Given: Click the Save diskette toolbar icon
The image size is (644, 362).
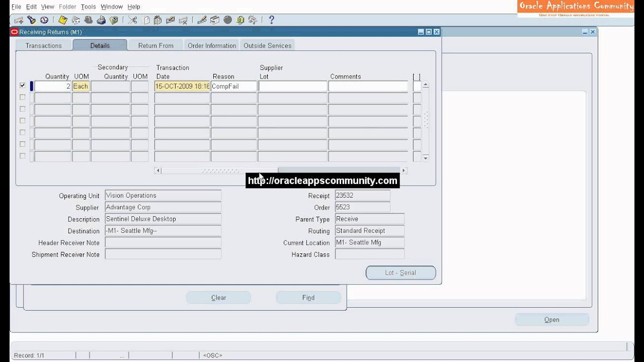Looking at the screenshot, I should pyautogui.click(x=63, y=20).
